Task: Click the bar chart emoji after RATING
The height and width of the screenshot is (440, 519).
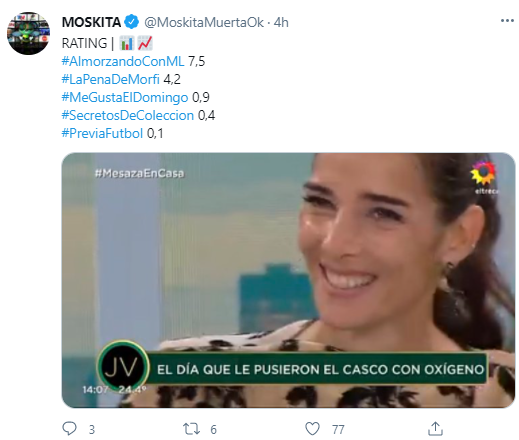Action: click(126, 43)
